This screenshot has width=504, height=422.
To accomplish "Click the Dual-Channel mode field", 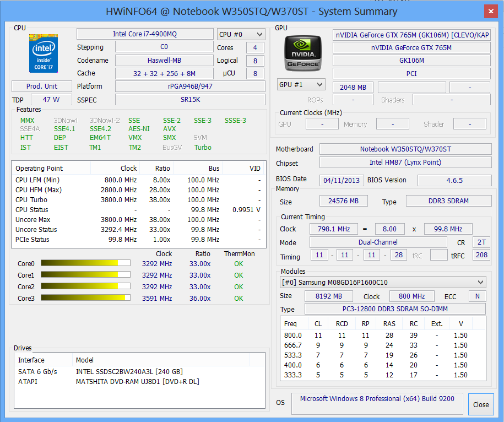I will [x=378, y=242].
